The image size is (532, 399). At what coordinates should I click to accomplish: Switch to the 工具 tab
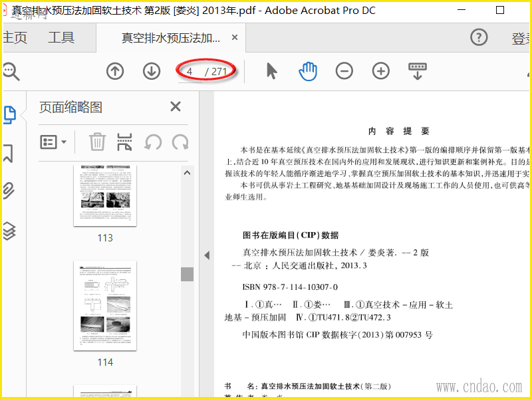coord(61,37)
